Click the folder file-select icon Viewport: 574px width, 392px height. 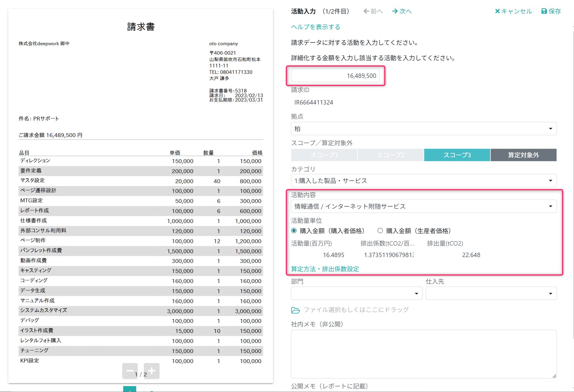coord(295,310)
